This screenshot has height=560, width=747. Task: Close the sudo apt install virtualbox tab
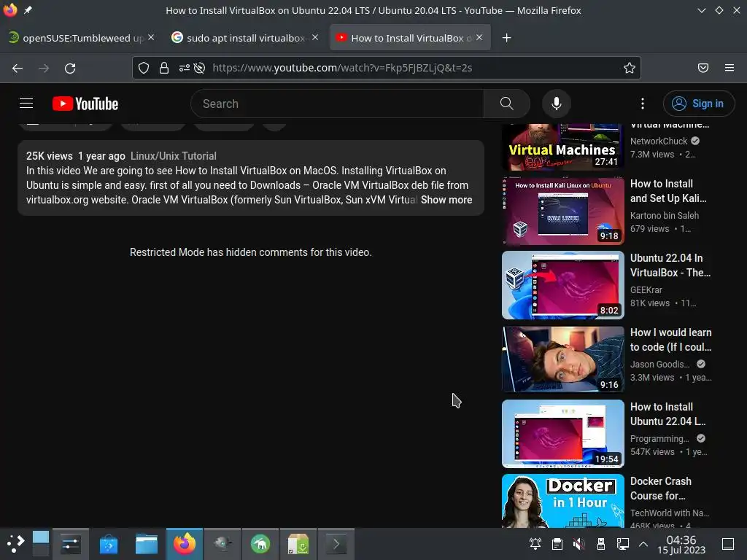[315, 37]
